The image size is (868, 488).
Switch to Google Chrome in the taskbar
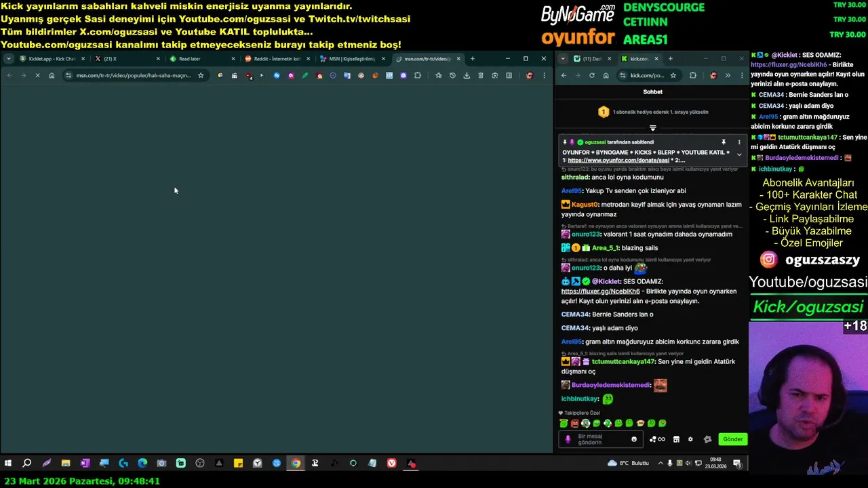(x=296, y=464)
